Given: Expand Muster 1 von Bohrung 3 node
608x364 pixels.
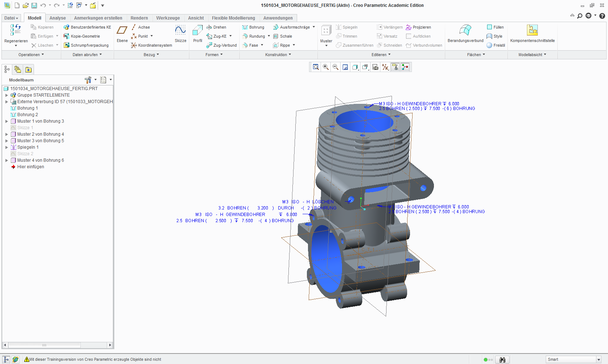Looking at the screenshot, I should 7,121.
